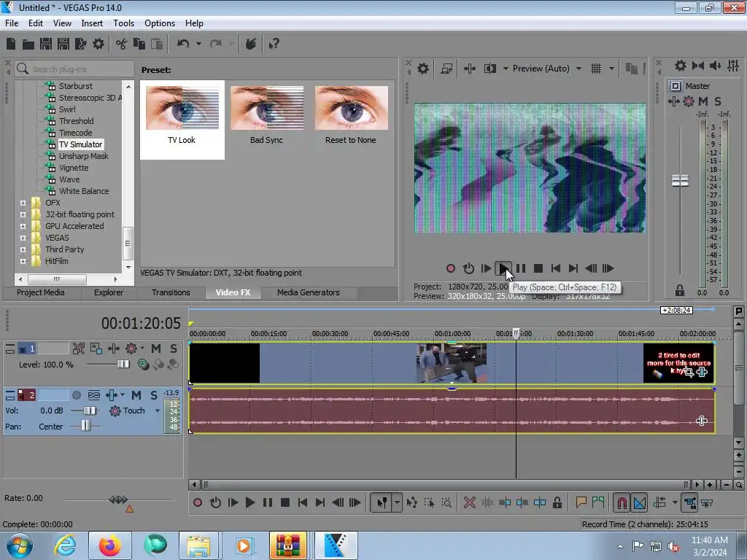Screen dimensions: 747x560
Task: Click the Master volume fader
Action: [x=680, y=181]
